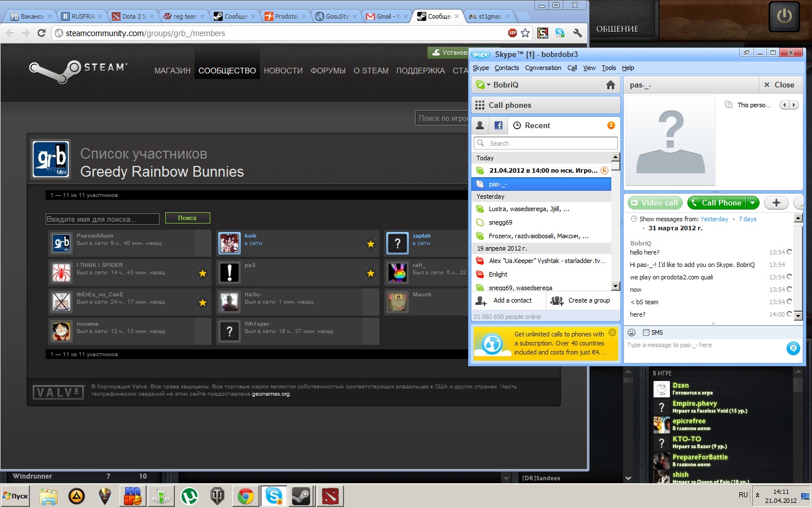The width and height of the screenshot is (812, 508).
Task: Go back in the Chrome browser
Action: click(x=10, y=33)
